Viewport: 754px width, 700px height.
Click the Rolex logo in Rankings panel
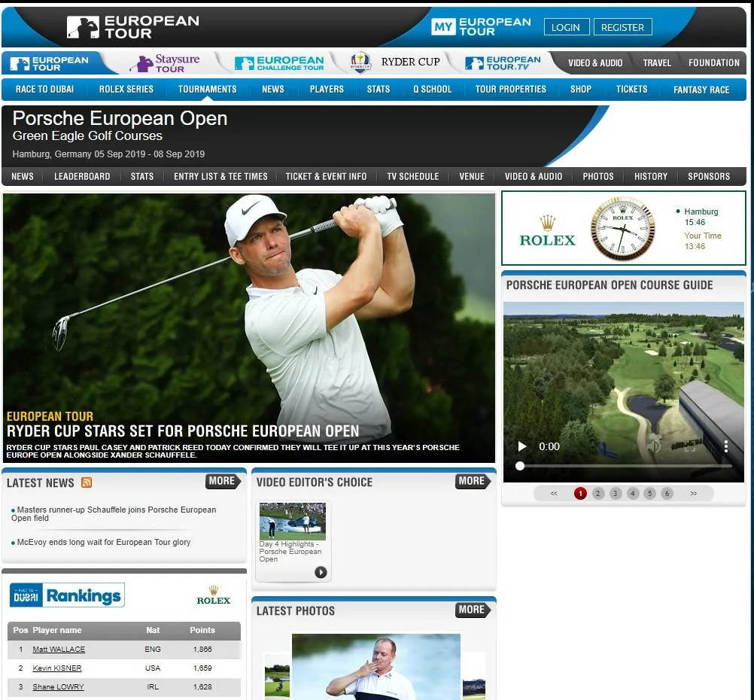(x=214, y=595)
